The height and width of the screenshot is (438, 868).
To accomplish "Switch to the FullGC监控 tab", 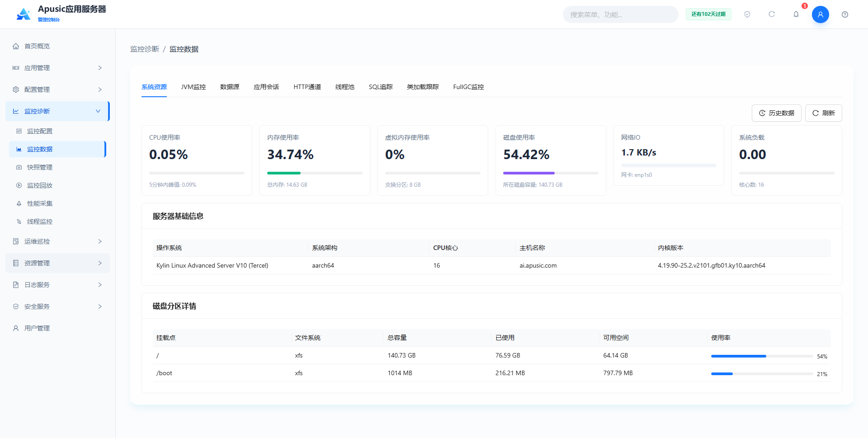I will (468, 87).
